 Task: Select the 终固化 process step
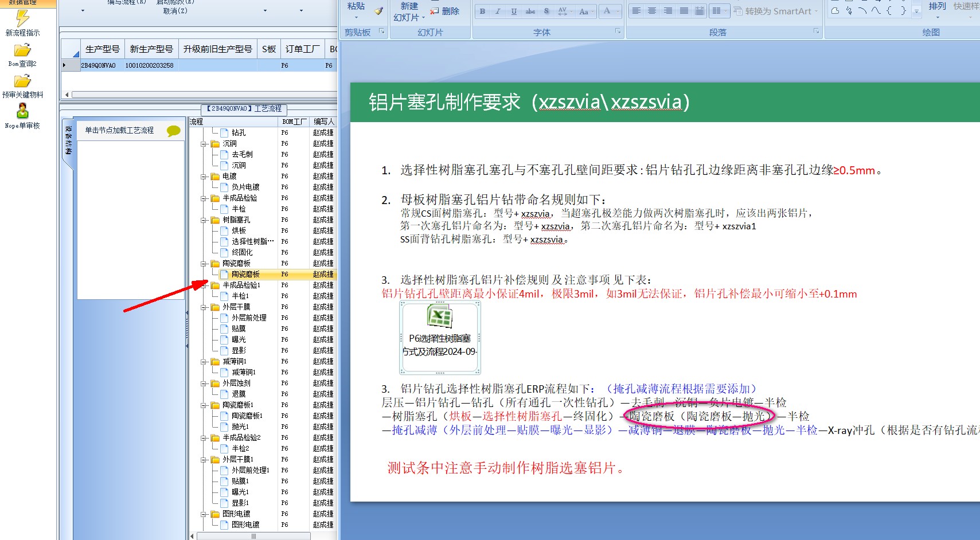pos(242,252)
